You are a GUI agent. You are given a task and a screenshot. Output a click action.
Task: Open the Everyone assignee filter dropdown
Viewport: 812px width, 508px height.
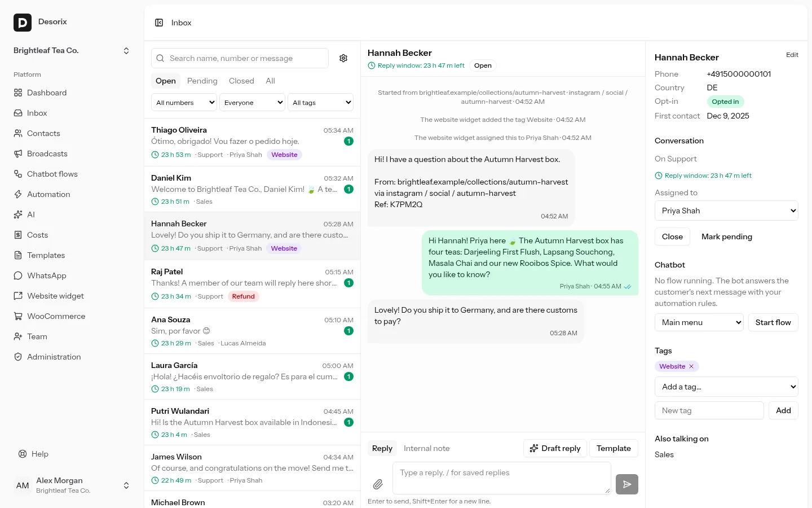tap(252, 103)
